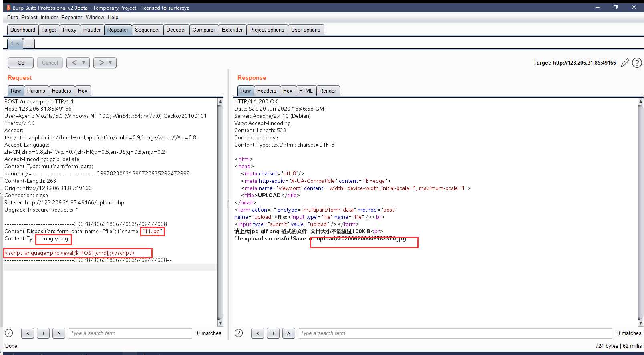The image size is (644, 355).
Task: Open the Burp menu
Action: point(12,18)
